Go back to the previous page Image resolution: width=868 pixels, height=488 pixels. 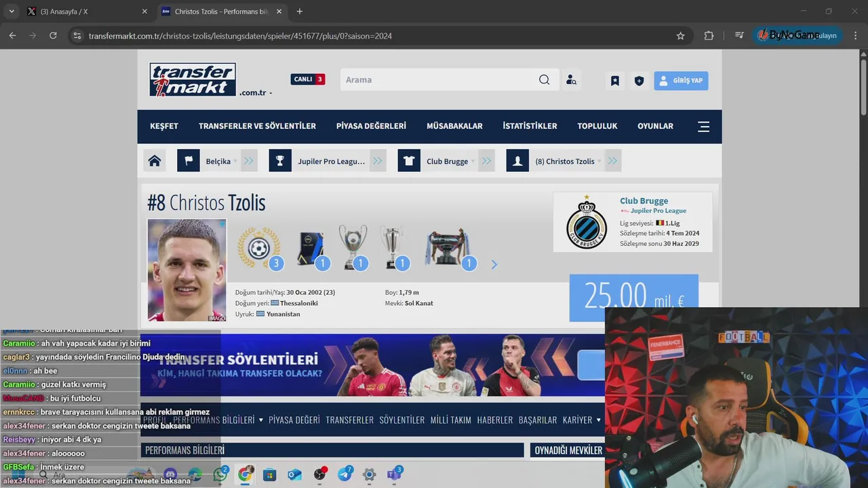12,36
